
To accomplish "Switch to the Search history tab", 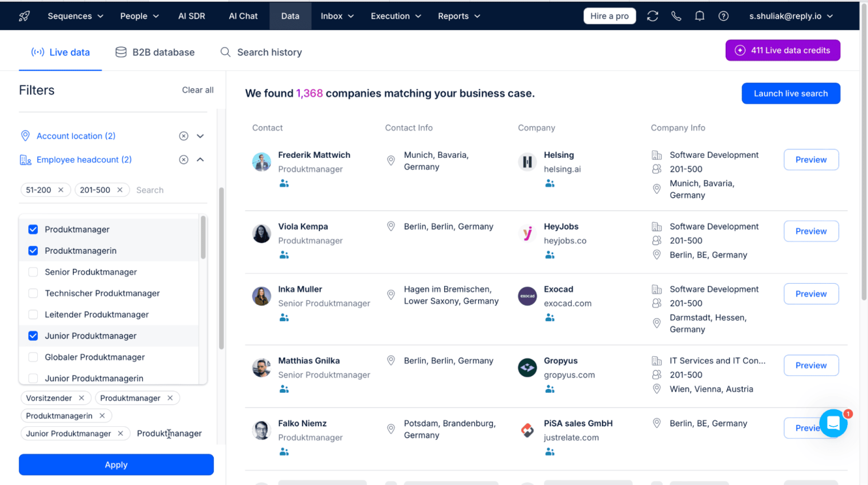I will (x=261, y=52).
